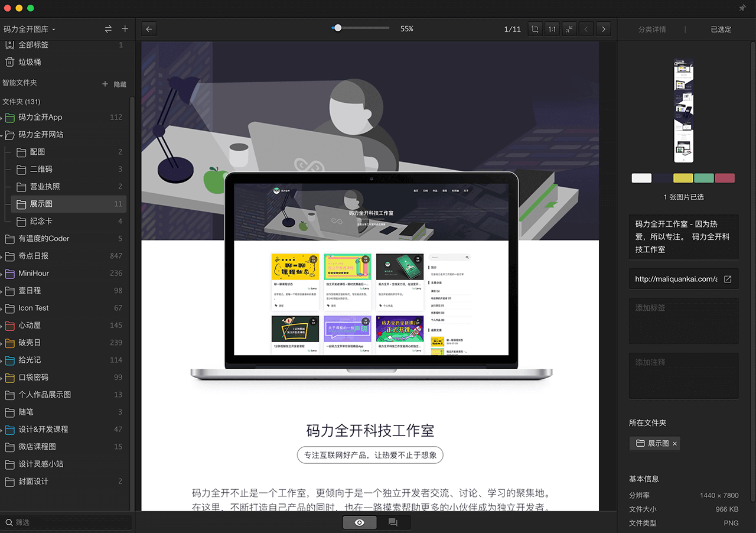Select the crop tool icon
This screenshot has height=533, width=756.
coord(535,29)
